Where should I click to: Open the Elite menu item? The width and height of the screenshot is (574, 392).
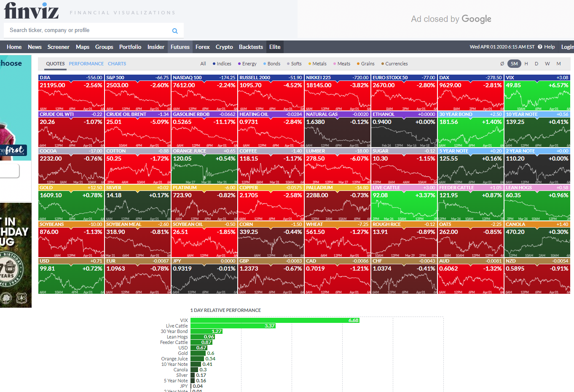275,47
